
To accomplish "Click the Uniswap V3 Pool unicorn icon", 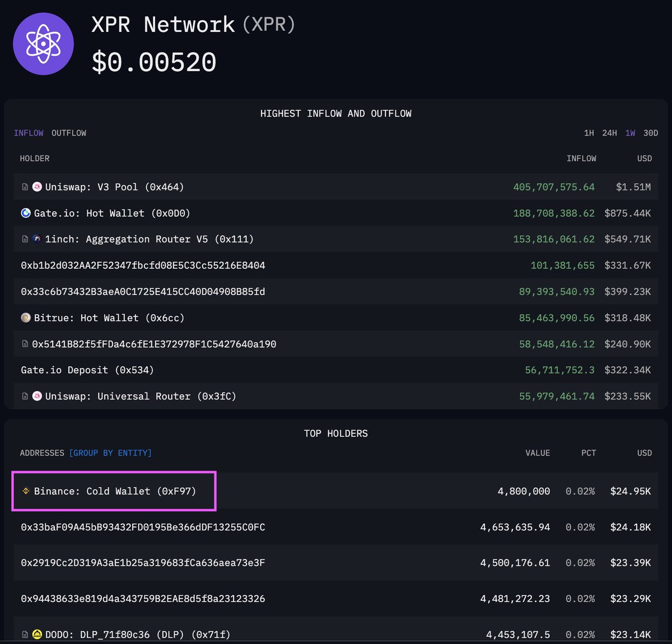I will click(x=37, y=187).
